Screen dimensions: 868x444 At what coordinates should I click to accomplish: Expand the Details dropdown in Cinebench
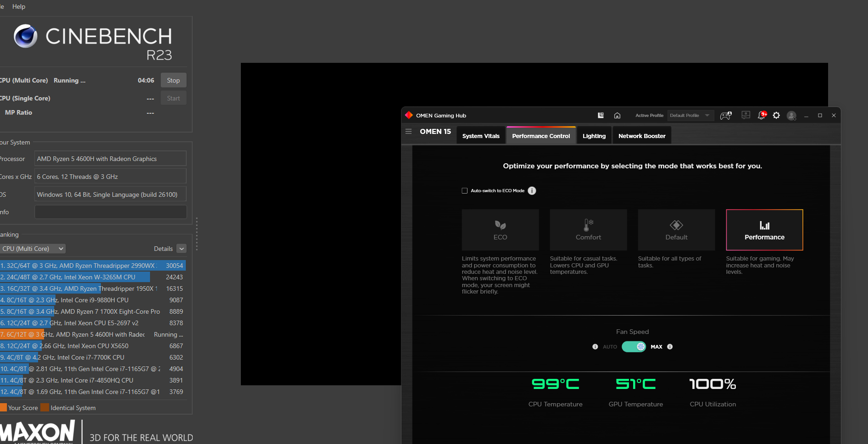(x=181, y=248)
